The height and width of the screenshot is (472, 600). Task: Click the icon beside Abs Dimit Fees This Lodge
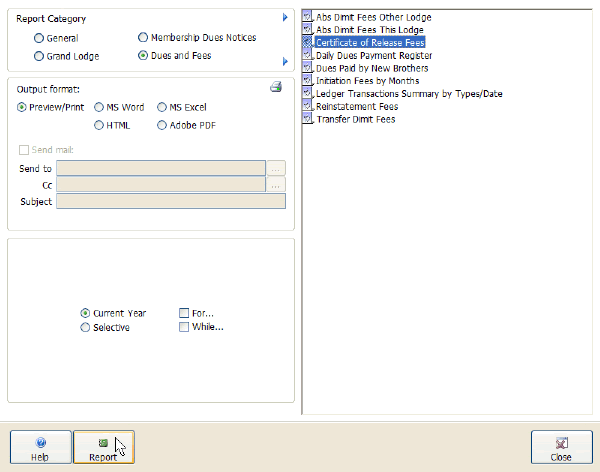(308, 30)
